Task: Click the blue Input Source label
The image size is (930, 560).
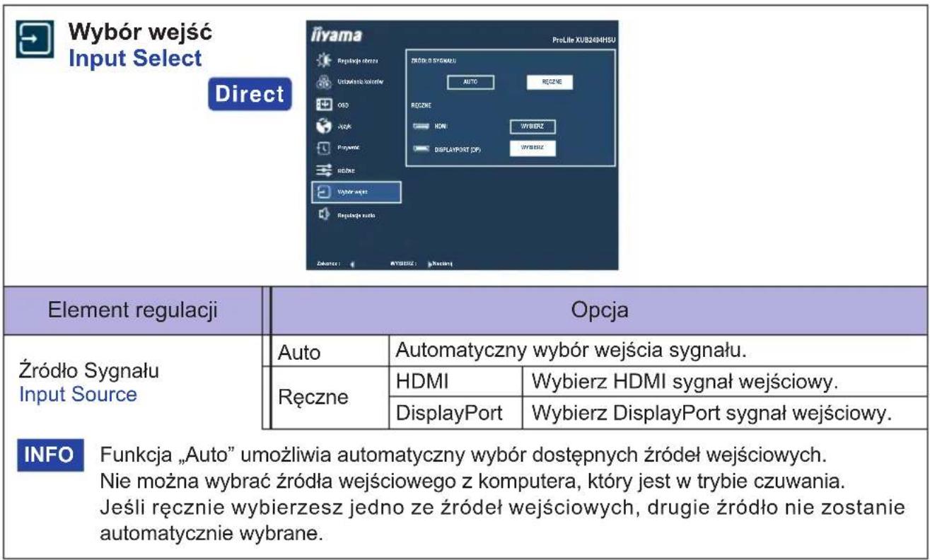Action: tap(78, 395)
